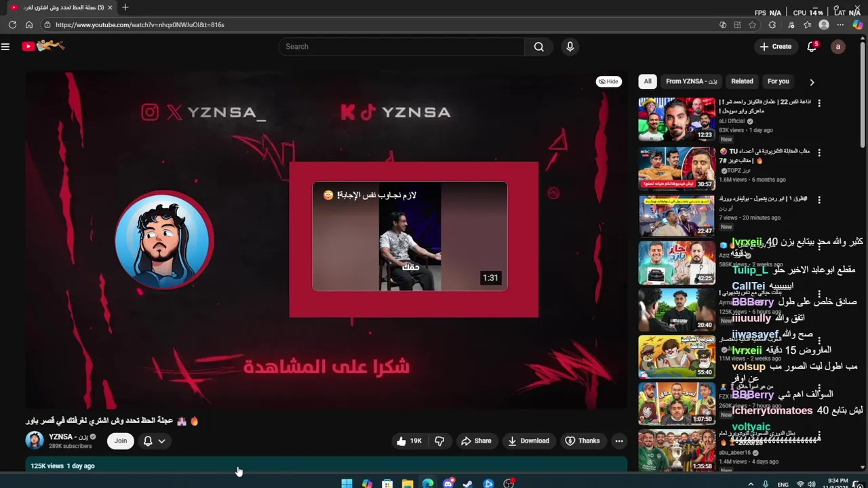Viewport: 868px width, 488px height.
Task: Click the browser address bar URL
Action: point(140,24)
